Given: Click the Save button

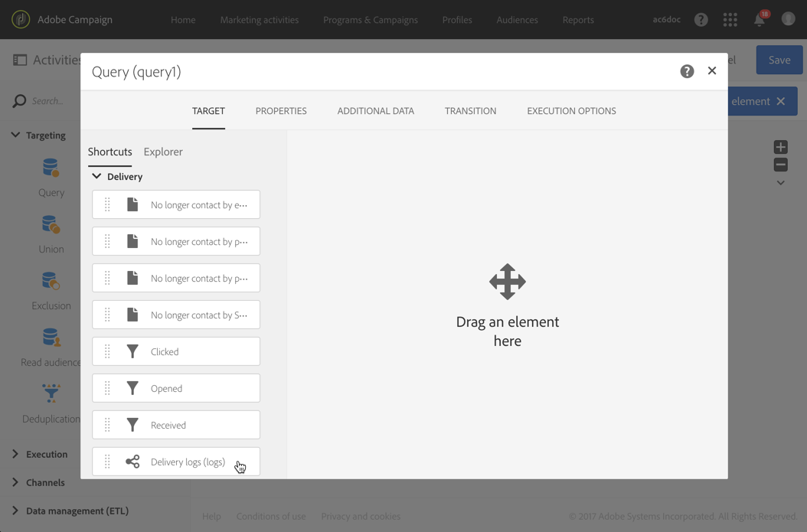Looking at the screenshot, I should 779,60.
